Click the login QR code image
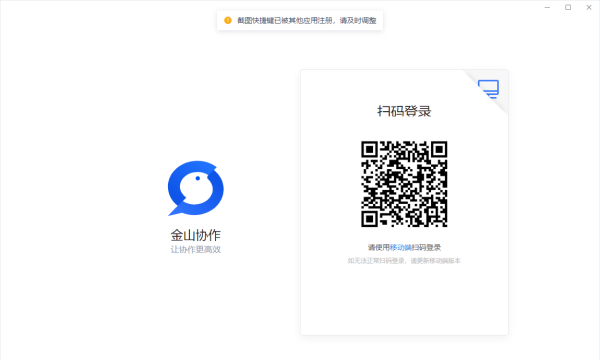The width and height of the screenshot is (600, 360). 404,184
